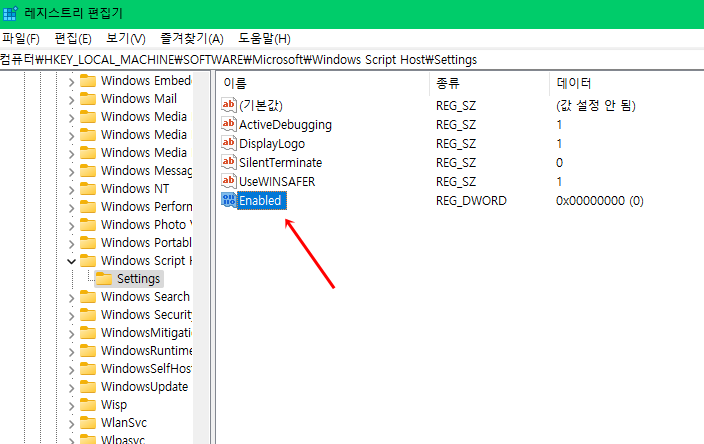Click the DisplayLogo string value icon
This screenshot has height=444, width=704.
229,144
